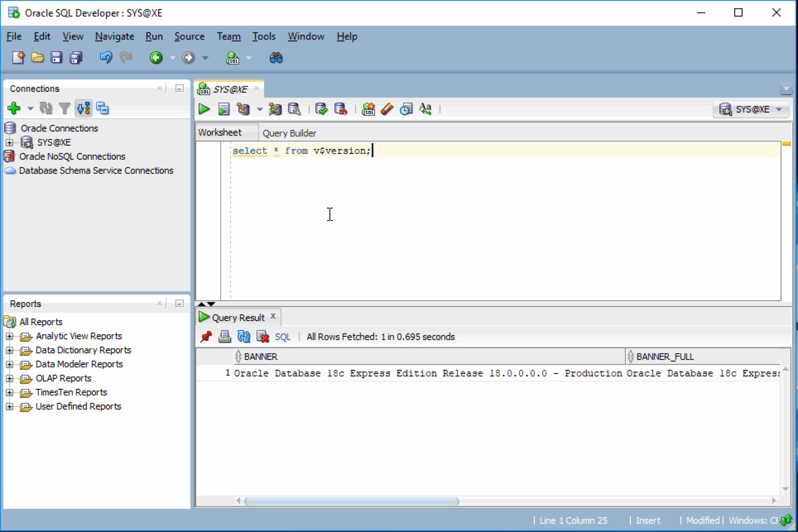The height and width of the screenshot is (532, 798).
Task: Toggle the Reports panel collapse control
Action: pos(178,303)
